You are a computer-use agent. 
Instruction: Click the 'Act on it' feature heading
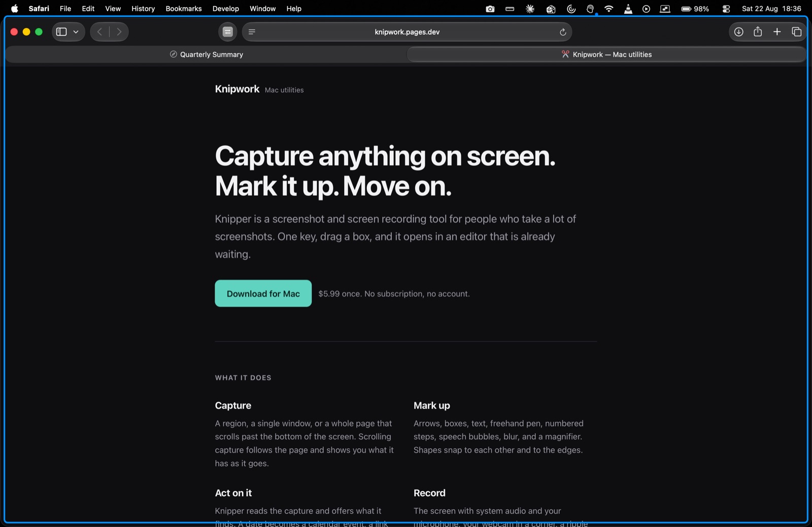click(233, 493)
